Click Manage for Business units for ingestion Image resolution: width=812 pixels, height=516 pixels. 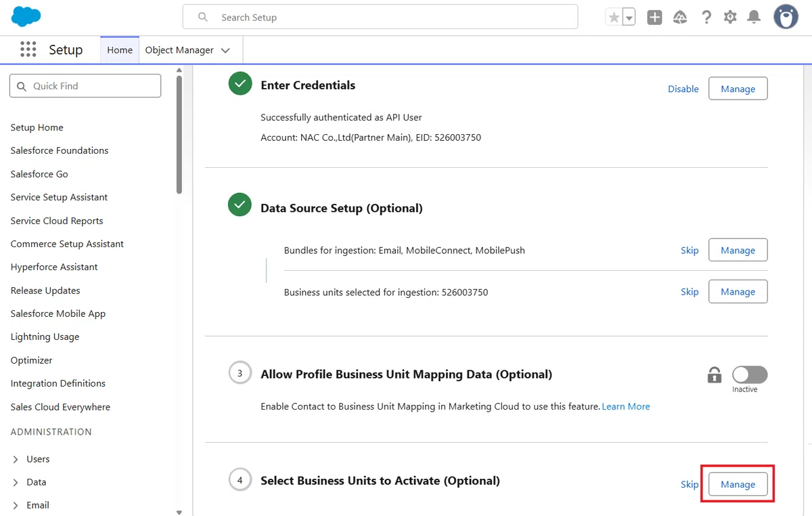tap(738, 291)
